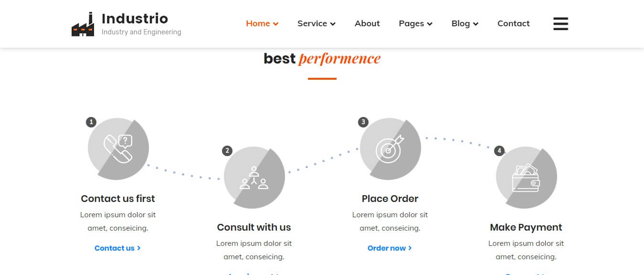The height and width of the screenshot is (275, 644).
Task: Click the target arrow circle icon
Action: click(x=391, y=148)
